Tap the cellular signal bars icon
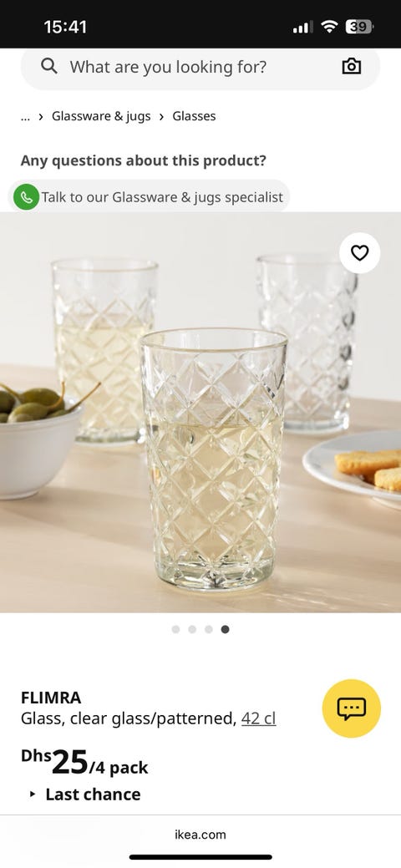Image resolution: width=401 pixels, height=868 pixels. 302,27
